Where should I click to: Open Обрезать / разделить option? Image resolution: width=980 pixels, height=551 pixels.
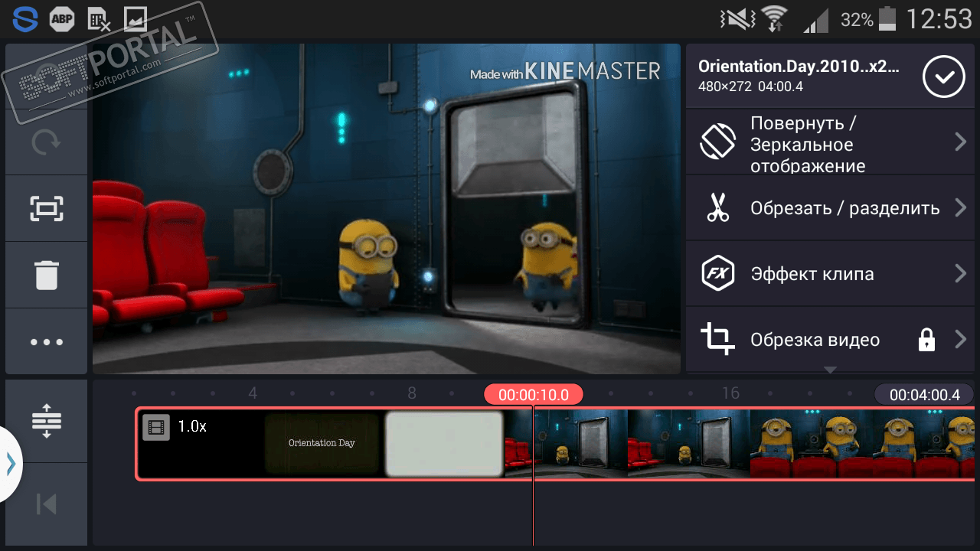coord(830,207)
